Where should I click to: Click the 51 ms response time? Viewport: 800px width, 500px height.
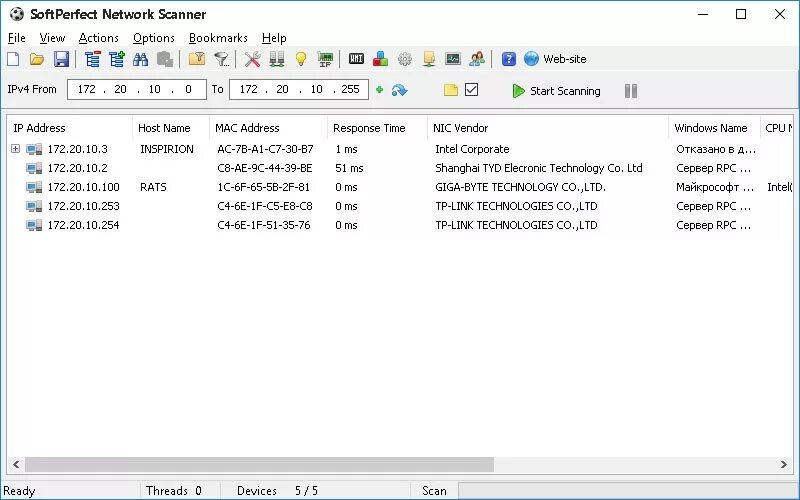349,168
